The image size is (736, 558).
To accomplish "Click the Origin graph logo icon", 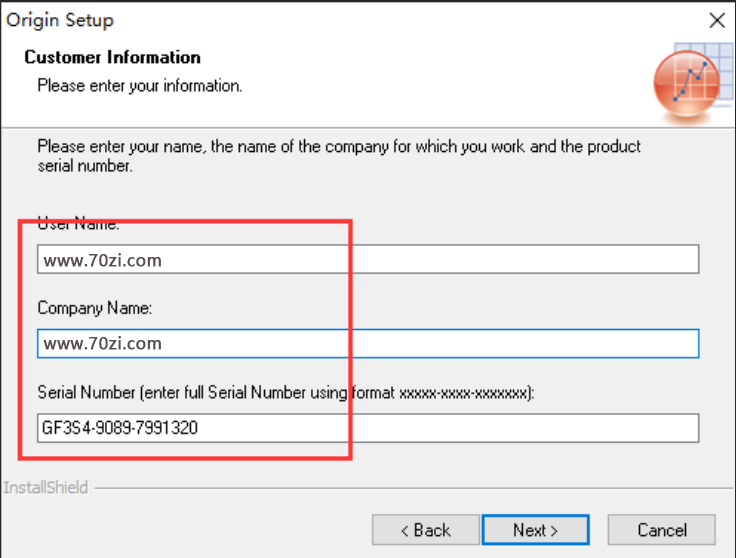I will [693, 84].
